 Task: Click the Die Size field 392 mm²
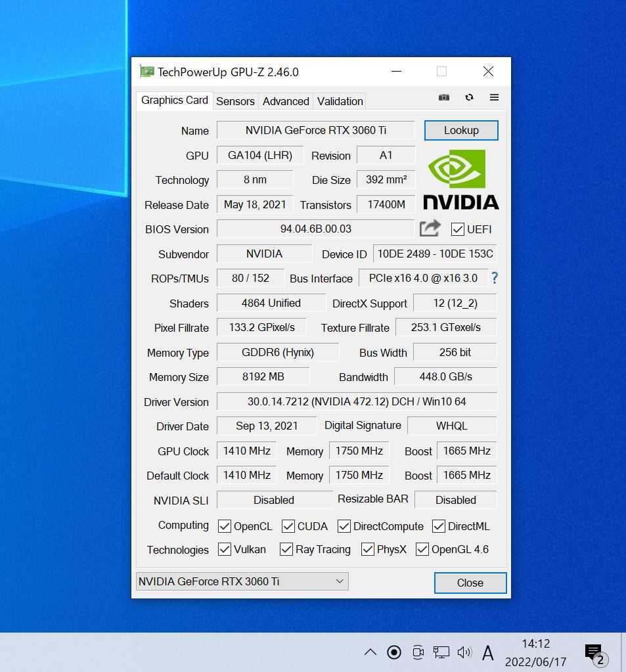[x=386, y=179]
